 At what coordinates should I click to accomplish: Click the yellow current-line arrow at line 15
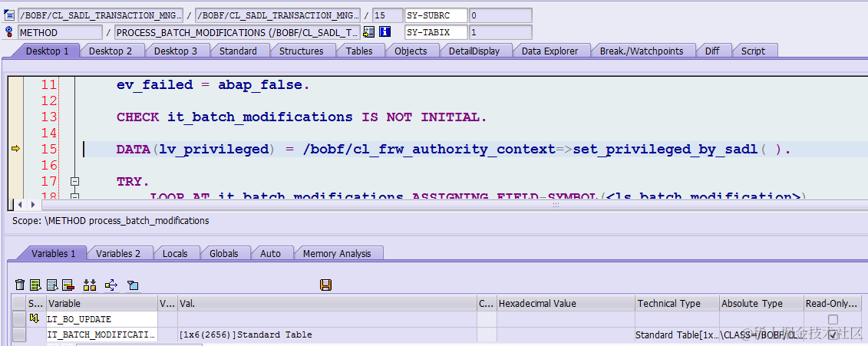[15, 148]
